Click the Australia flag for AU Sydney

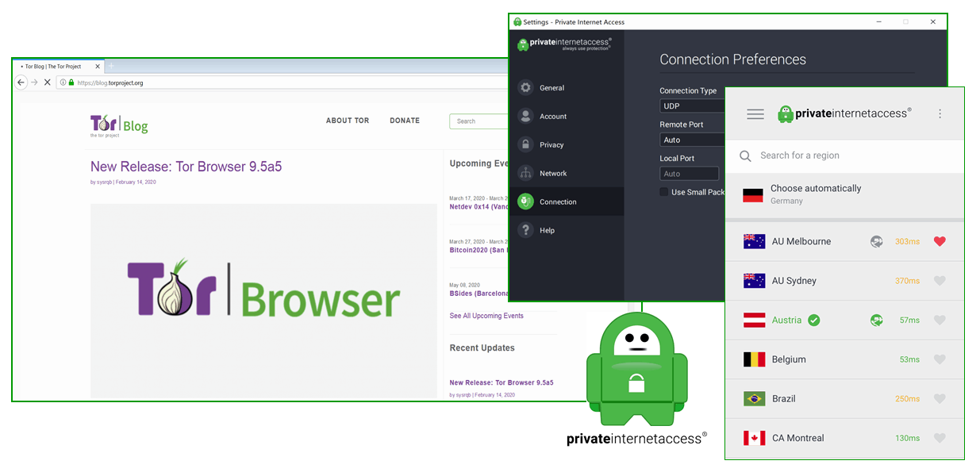click(x=754, y=281)
